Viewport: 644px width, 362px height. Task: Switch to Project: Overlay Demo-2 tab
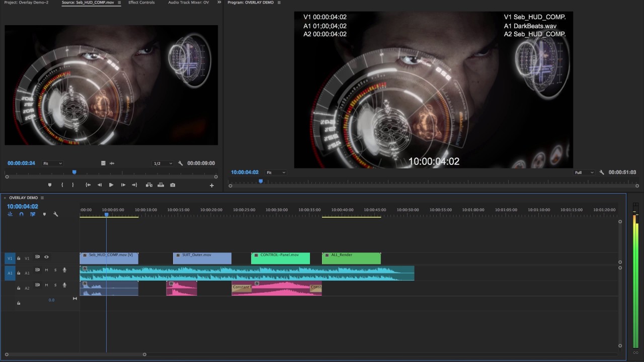pos(27,3)
